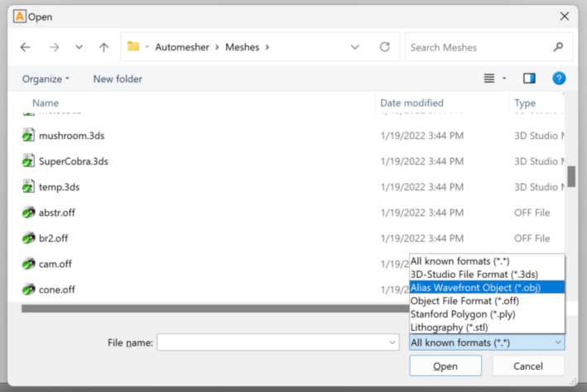Screen dimensions: 587x392
Task: Open the view options dropdown arrow
Action: [504, 79]
